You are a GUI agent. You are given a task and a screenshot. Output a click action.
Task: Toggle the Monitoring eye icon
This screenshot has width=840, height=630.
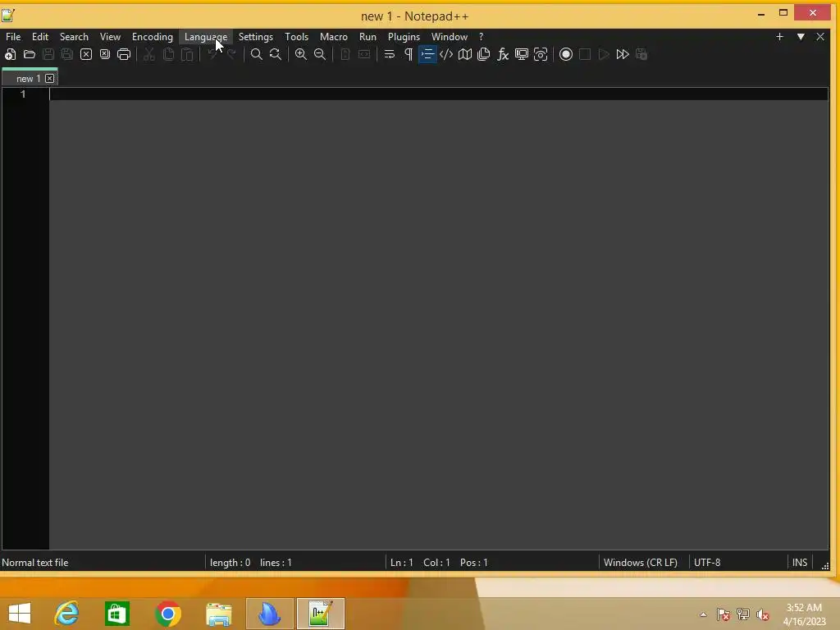(x=541, y=54)
